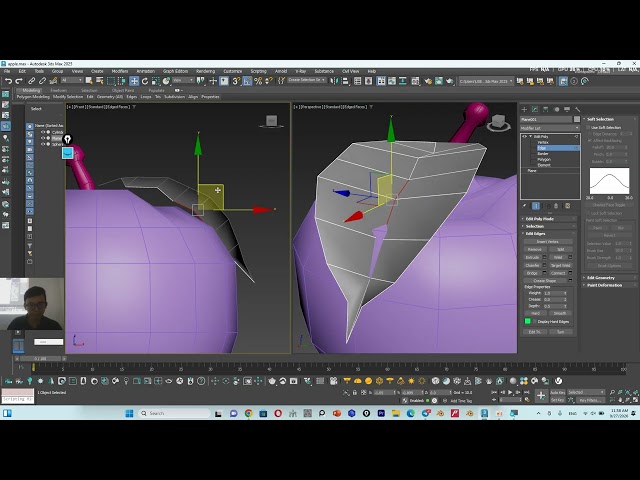Click the Pin Stack icon
This screenshot has height=480, width=640.
click(525, 206)
